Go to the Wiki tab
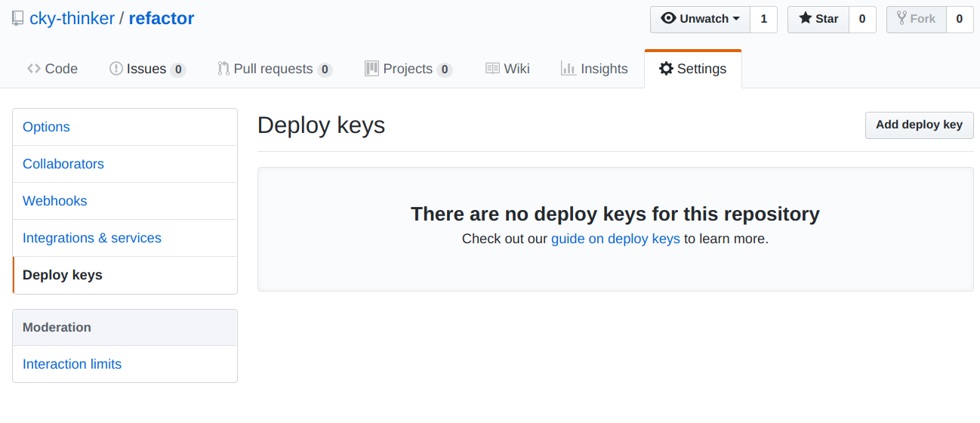The height and width of the screenshot is (423, 980). coord(507,69)
